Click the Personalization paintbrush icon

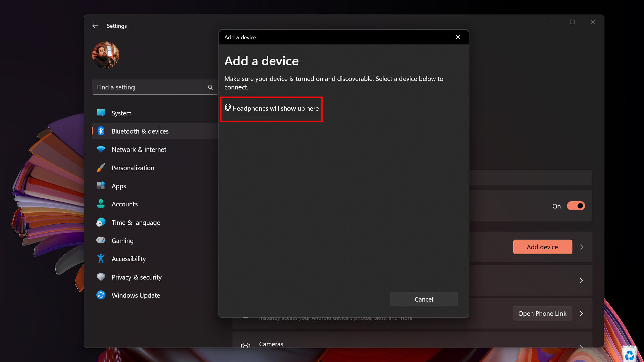pos(101,168)
